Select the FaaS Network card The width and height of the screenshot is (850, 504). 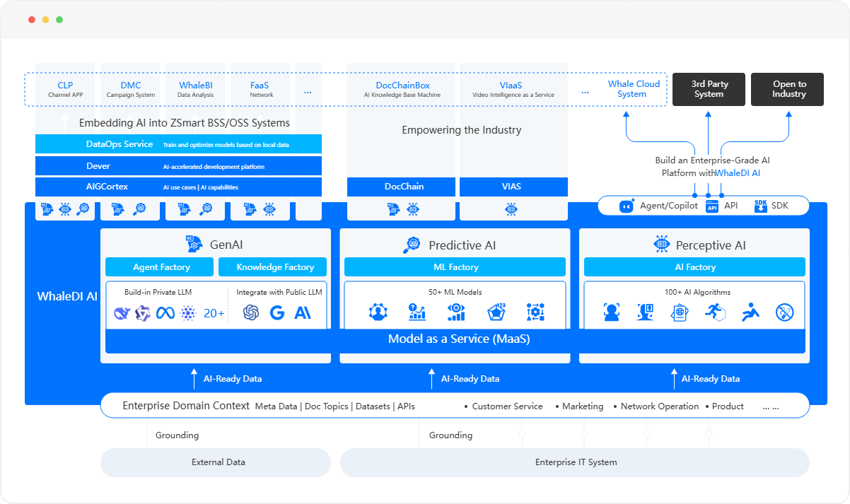[260, 89]
